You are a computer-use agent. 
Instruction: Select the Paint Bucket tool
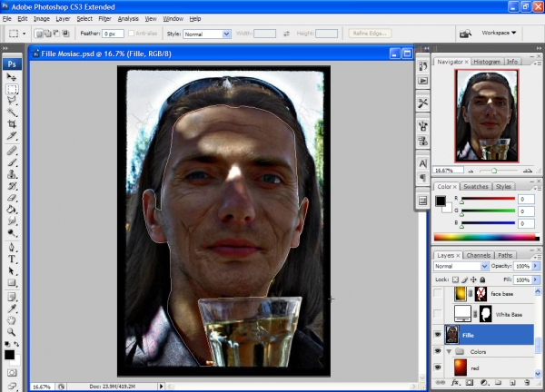point(12,210)
